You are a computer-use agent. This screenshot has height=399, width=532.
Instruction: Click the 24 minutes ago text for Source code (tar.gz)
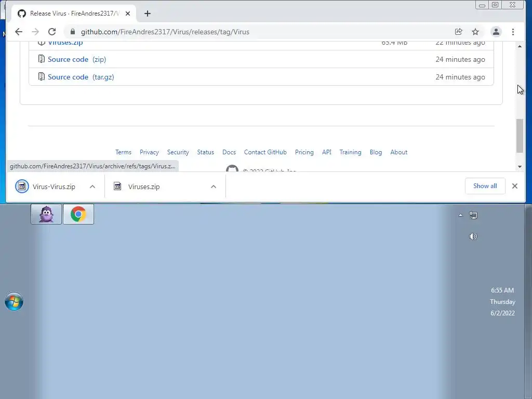coord(460,77)
